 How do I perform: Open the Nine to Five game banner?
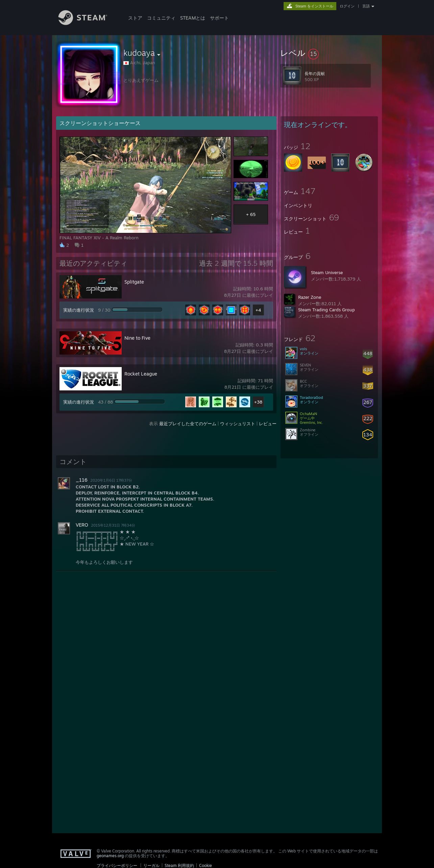point(91,343)
